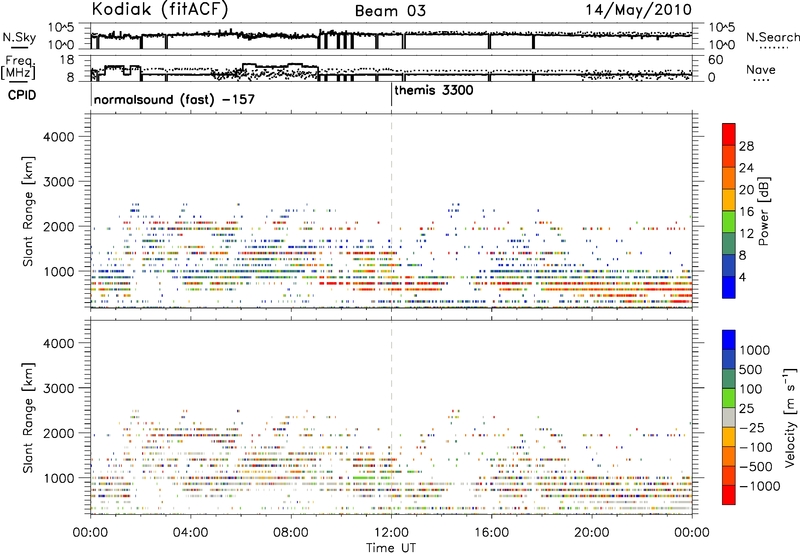Image resolution: width=800 pixels, height=554 pixels.
Task: Click '1000' on velocity panel range axis
Action: (x=59, y=478)
